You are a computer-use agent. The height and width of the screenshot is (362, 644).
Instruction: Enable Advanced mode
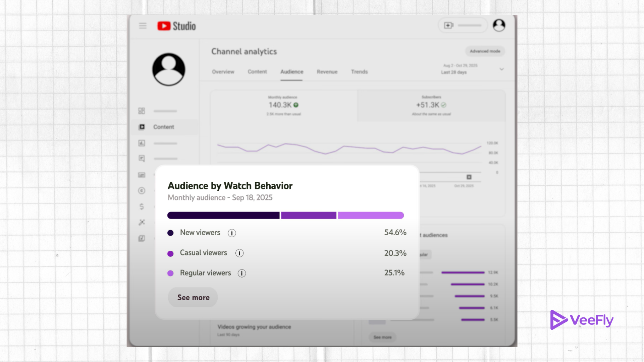click(485, 51)
